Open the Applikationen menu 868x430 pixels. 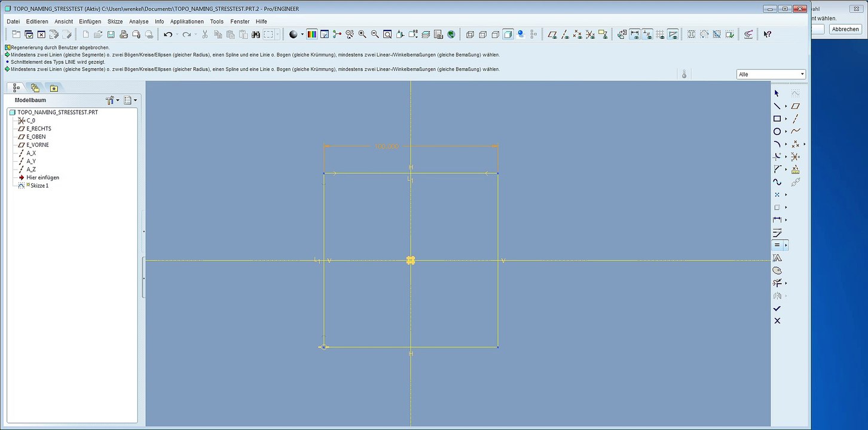coord(187,21)
